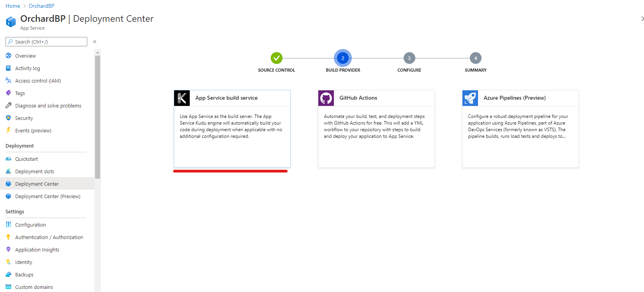Screen dimensions: 644x292
Task: Click the search magnifier icon
Action: [x=11, y=42]
